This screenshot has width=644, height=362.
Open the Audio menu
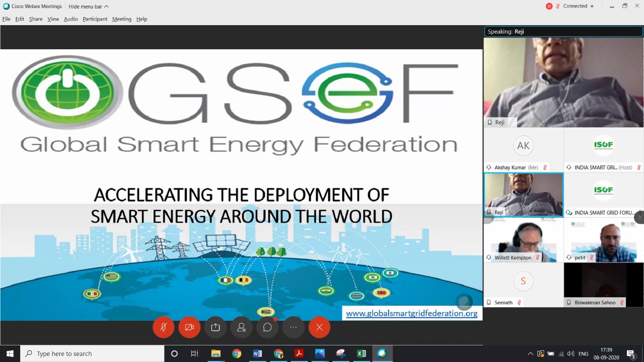pyautogui.click(x=71, y=19)
